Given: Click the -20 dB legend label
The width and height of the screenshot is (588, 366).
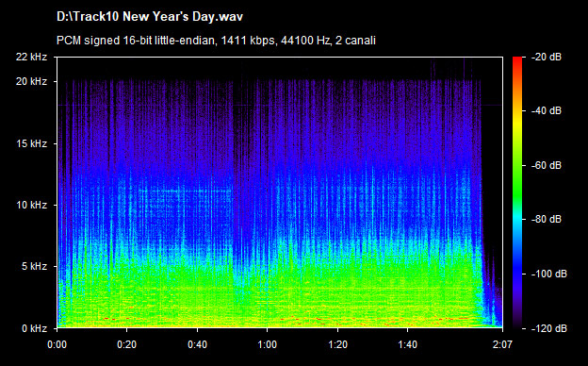Looking at the screenshot, I should (x=547, y=57).
